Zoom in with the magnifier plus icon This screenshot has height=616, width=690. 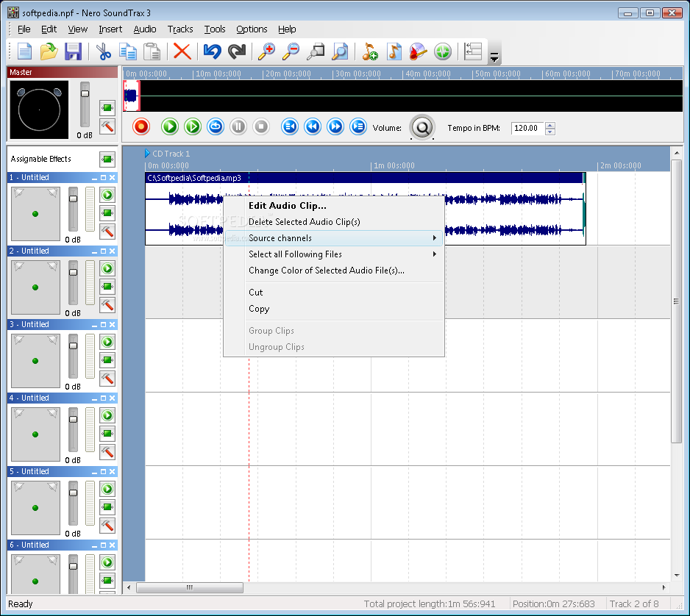[x=266, y=51]
